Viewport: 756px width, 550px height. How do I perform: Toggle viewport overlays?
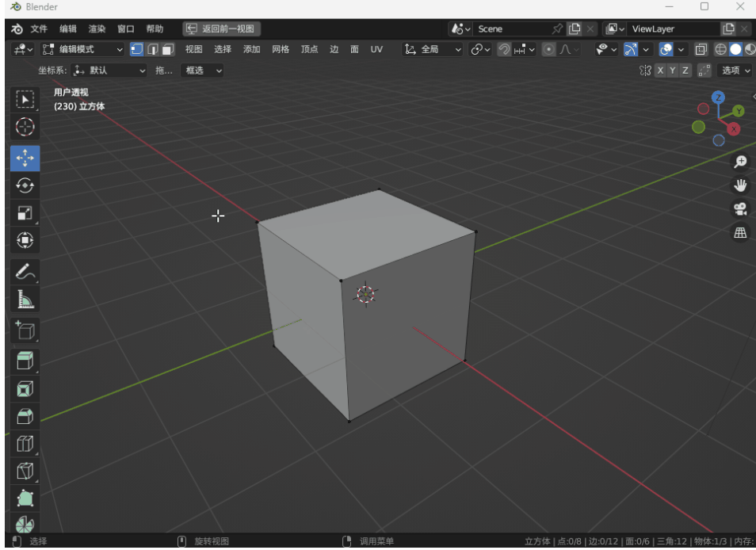[x=666, y=49]
